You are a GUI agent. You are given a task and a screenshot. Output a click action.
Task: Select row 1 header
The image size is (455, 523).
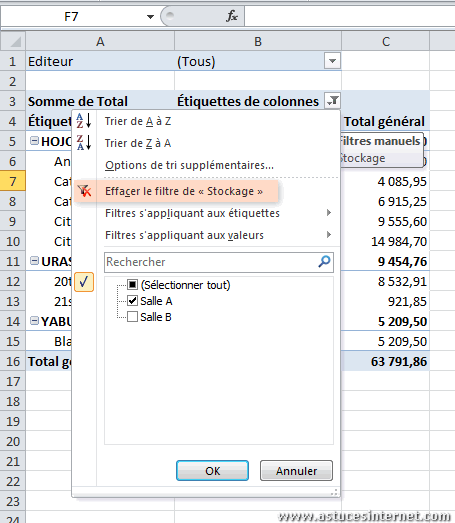point(13,61)
